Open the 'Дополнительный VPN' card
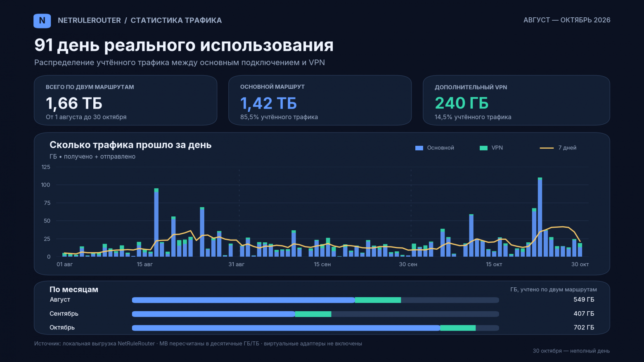Screen dimensions: 644x362 [x=516, y=100]
